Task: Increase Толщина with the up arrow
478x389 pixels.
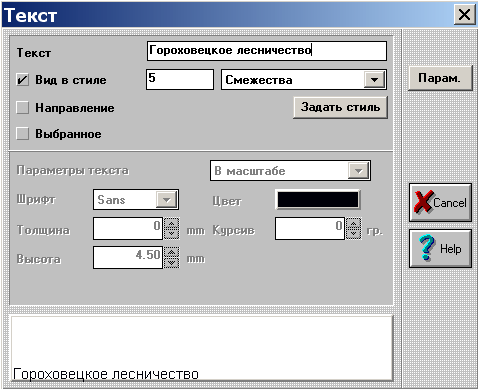Action: pos(172,223)
